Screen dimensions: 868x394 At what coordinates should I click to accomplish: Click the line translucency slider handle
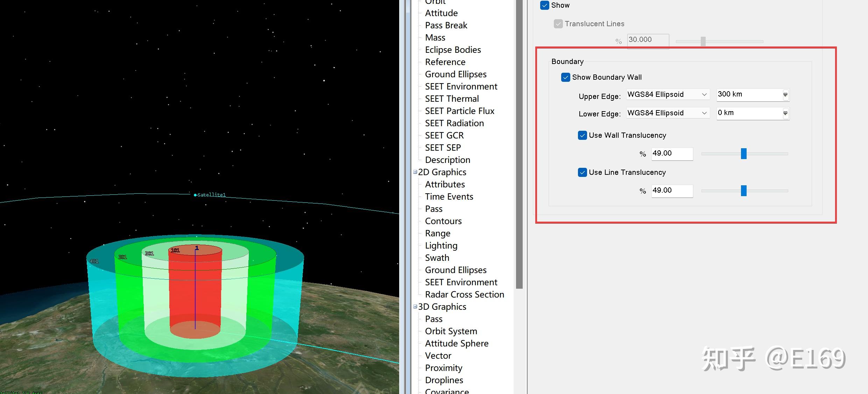743,191
